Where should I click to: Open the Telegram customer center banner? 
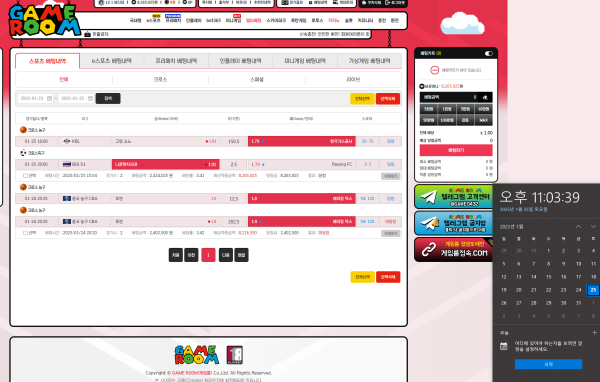tap(454, 197)
